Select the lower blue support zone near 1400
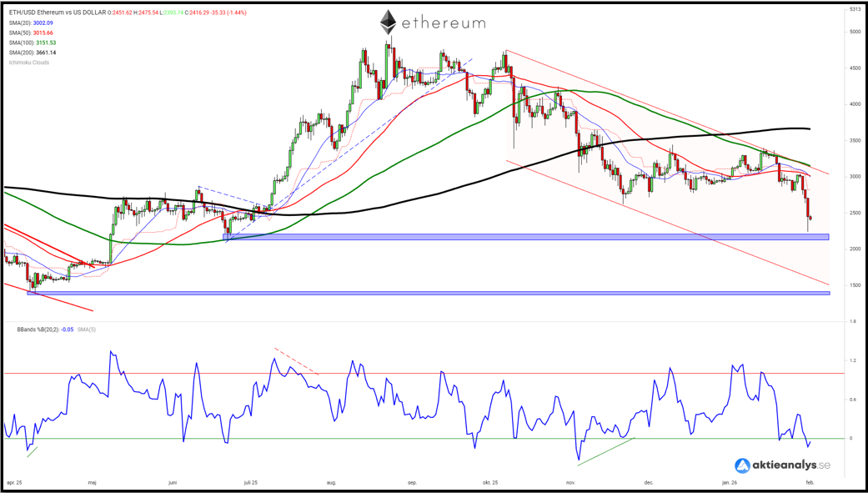 (429, 293)
